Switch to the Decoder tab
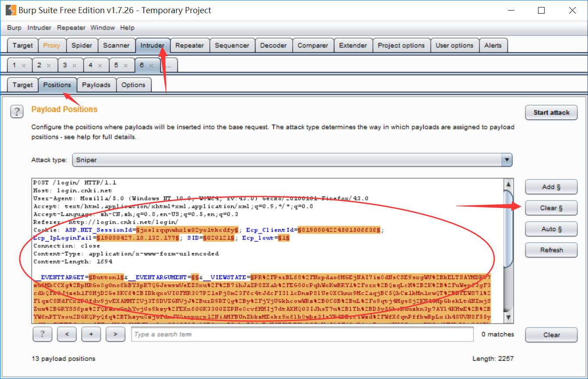The height and width of the screenshot is (379, 588). coord(273,45)
